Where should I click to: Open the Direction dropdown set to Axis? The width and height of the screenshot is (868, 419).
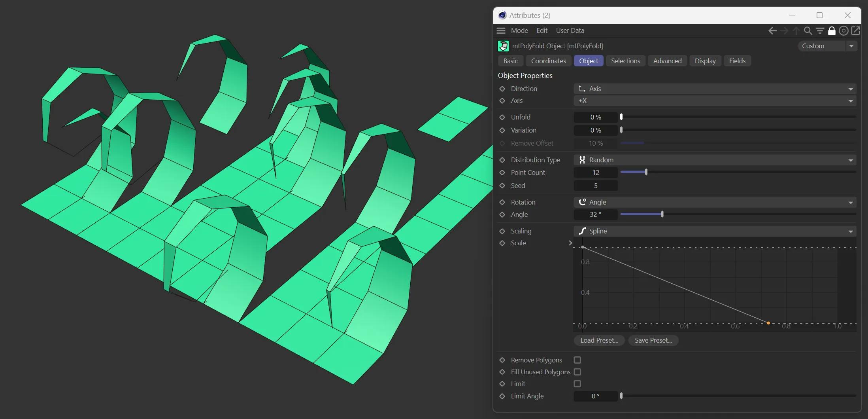(x=715, y=89)
